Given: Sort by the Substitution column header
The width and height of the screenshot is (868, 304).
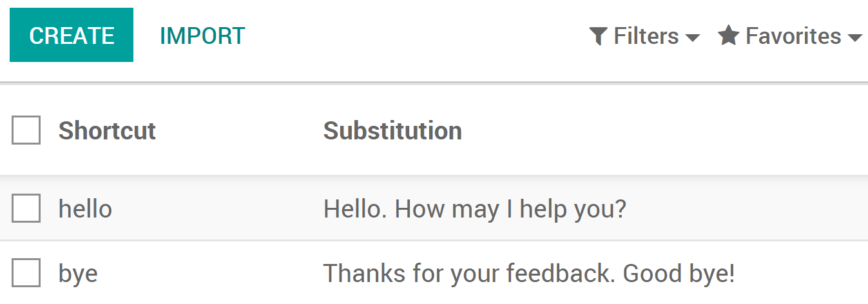Looking at the screenshot, I should coord(392,131).
